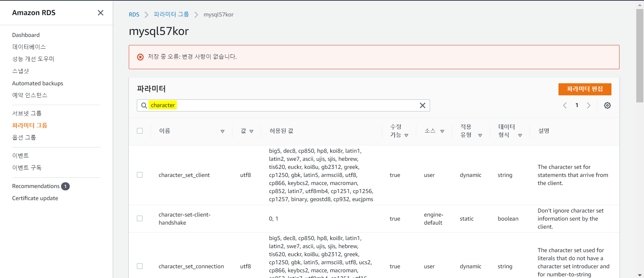Click the character_set_connection parameter name

click(x=191, y=266)
